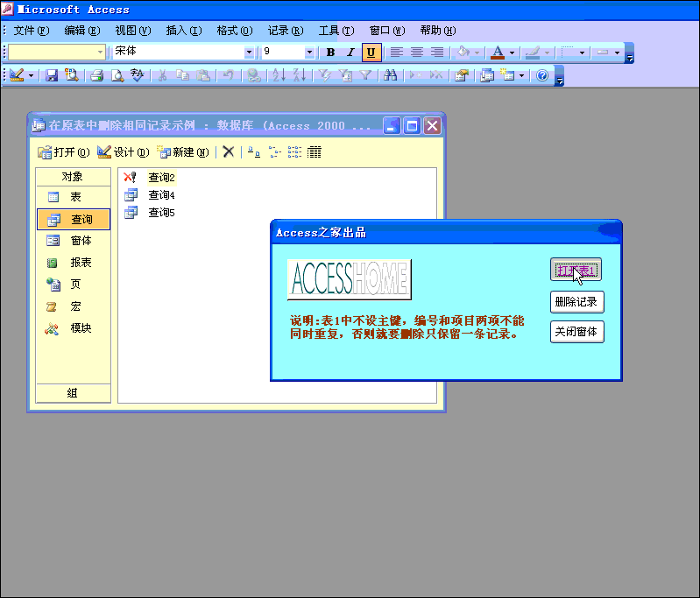This screenshot has height=598, width=700.
Task: Click the Paste clipboard icon
Action: [203, 75]
